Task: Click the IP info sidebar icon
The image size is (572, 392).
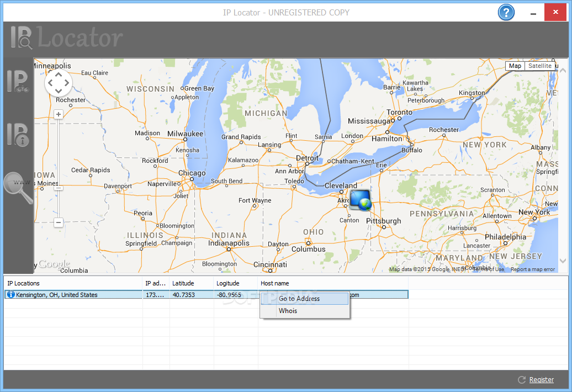Action: click(18, 135)
